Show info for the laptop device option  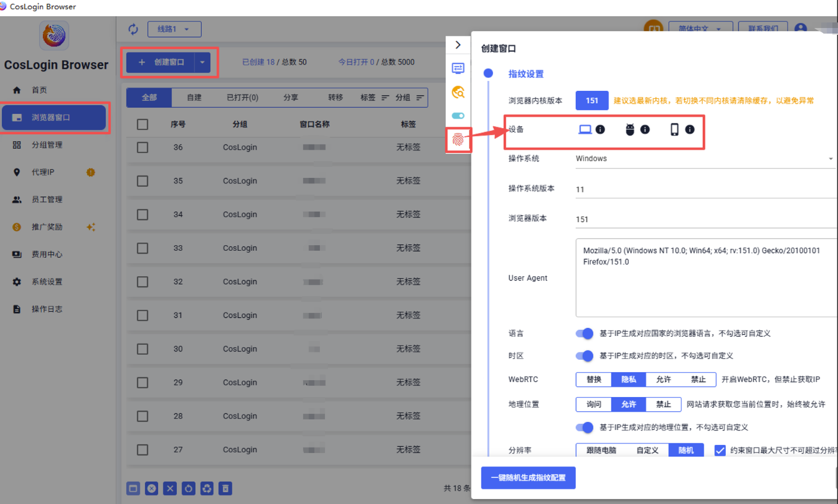(x=600, y=129)
